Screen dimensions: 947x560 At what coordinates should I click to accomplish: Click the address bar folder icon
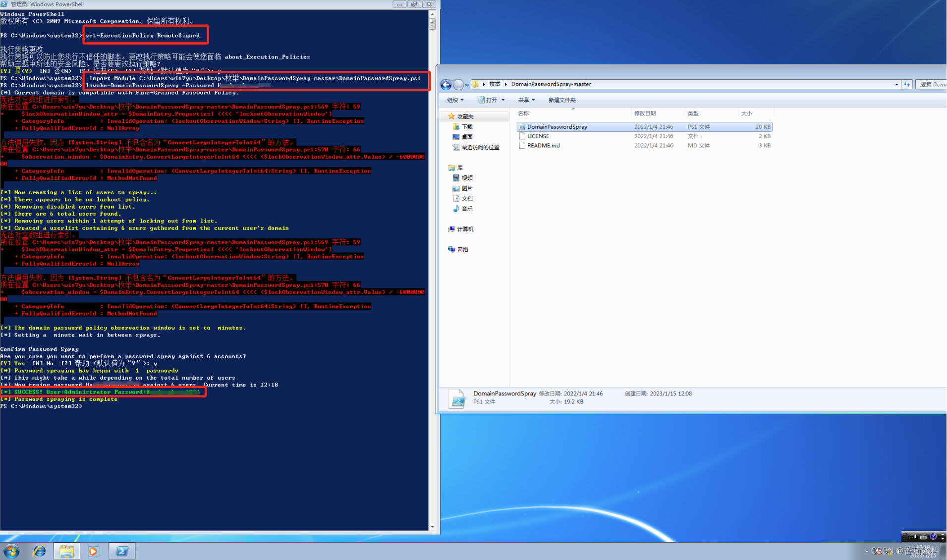pyautogui.click(x=476, y=84)
